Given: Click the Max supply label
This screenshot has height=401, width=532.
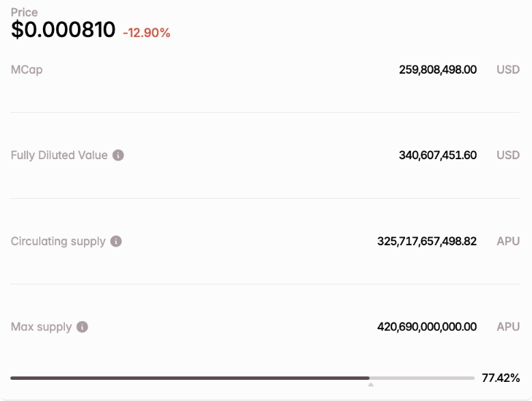Looking at the screenshot, I should [x=41, y=327].
